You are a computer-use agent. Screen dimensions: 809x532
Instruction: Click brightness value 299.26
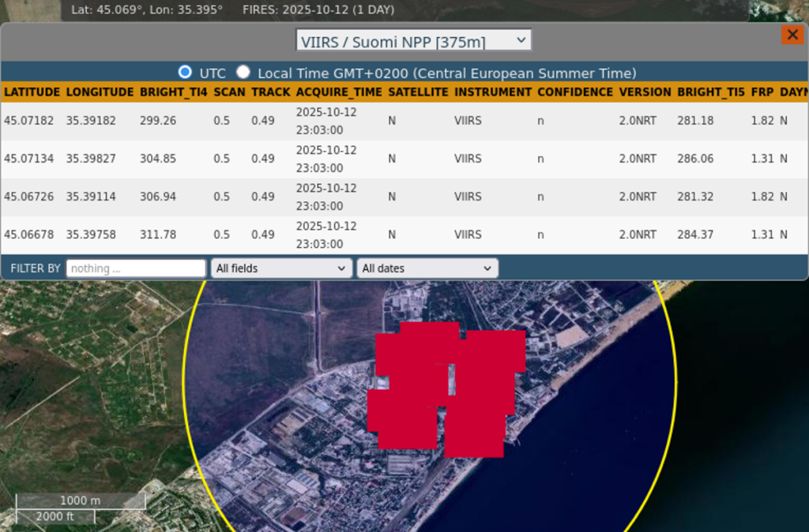(158, 121)
